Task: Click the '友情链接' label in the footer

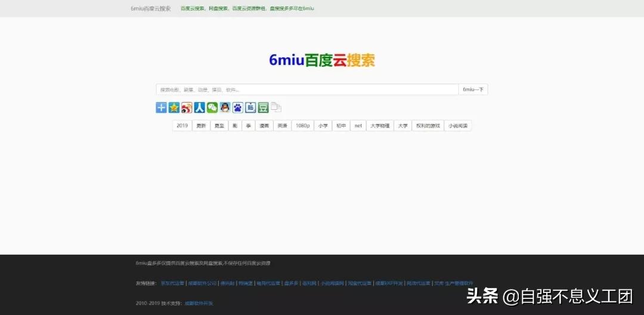Action: (146, 283)
